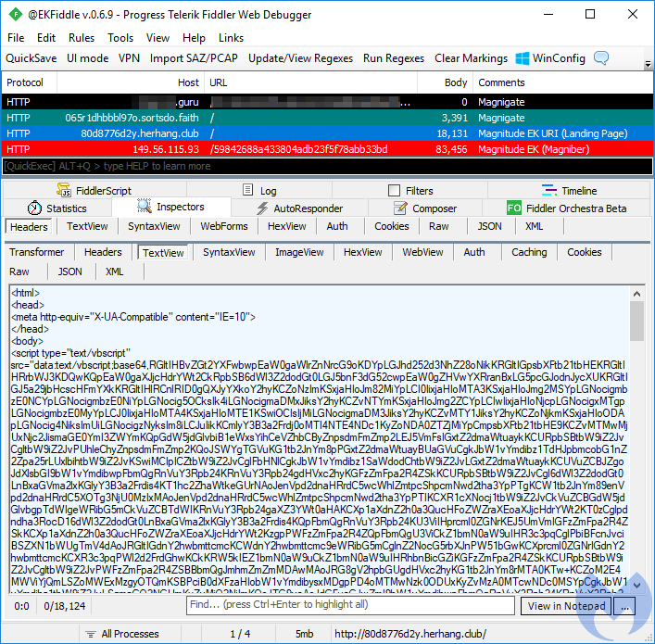Open the response JSON tab
Image resolution: width=655 pixels, height=644 pixels.
pyautogui.click(x=69, y=271)
